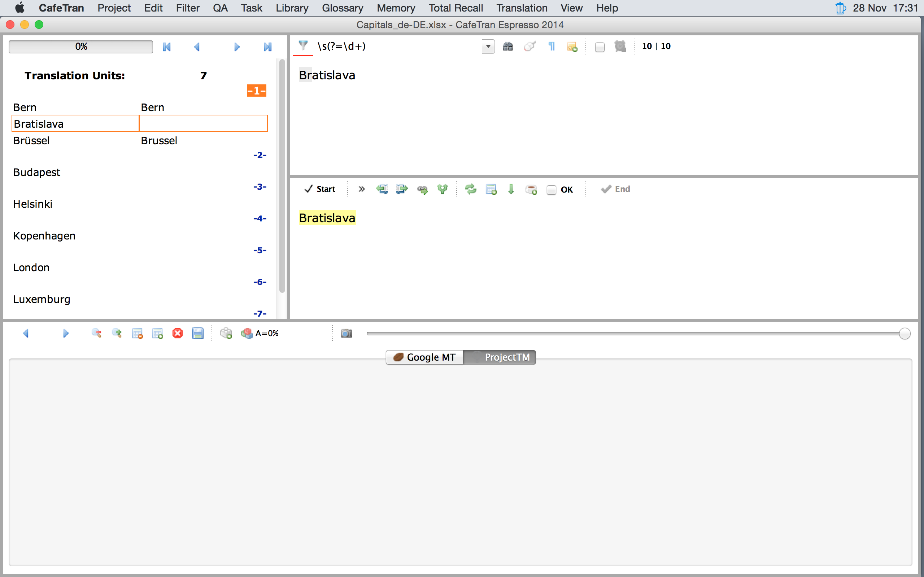Switch to the Google MT tab
This screenshot has height=577, width=924.
(424, 357)
